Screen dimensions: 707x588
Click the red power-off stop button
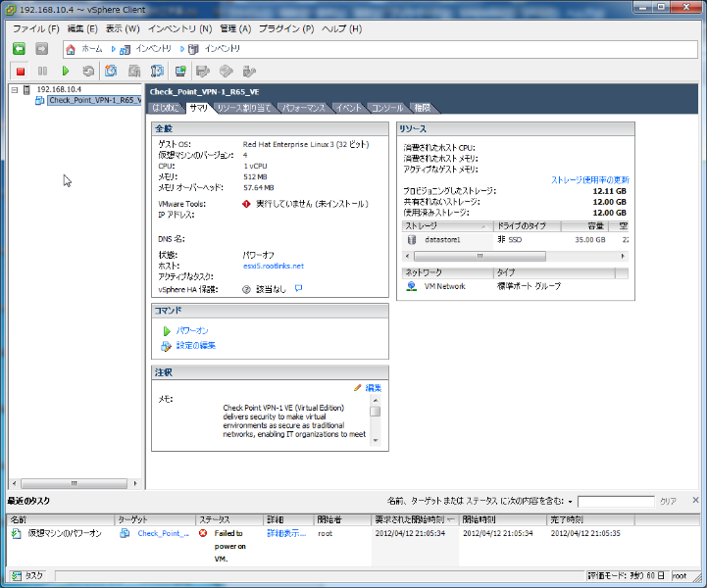pos(21,72)
